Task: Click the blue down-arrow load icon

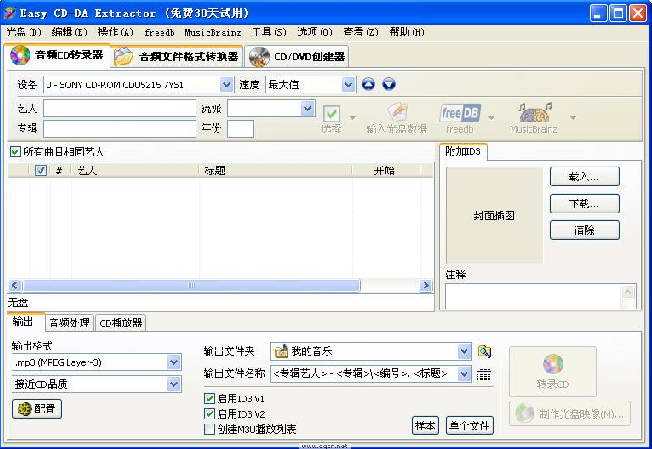Action: (389, 84)
